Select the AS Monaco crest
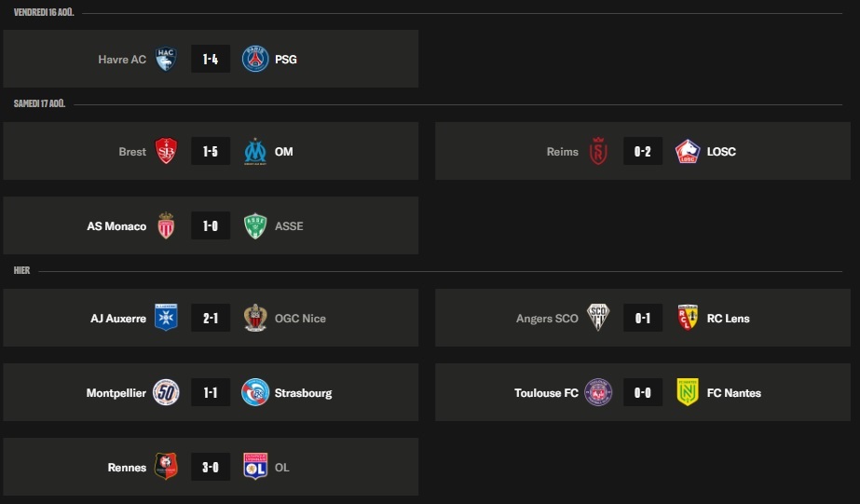Viewport: 860px width, 504px height. (x=166, y=225)
